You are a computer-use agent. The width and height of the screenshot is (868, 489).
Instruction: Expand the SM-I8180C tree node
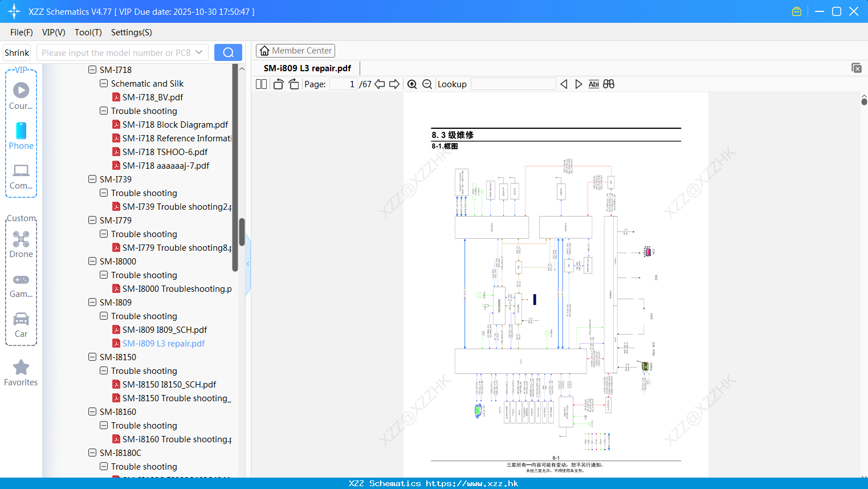[x=92, y=453]
